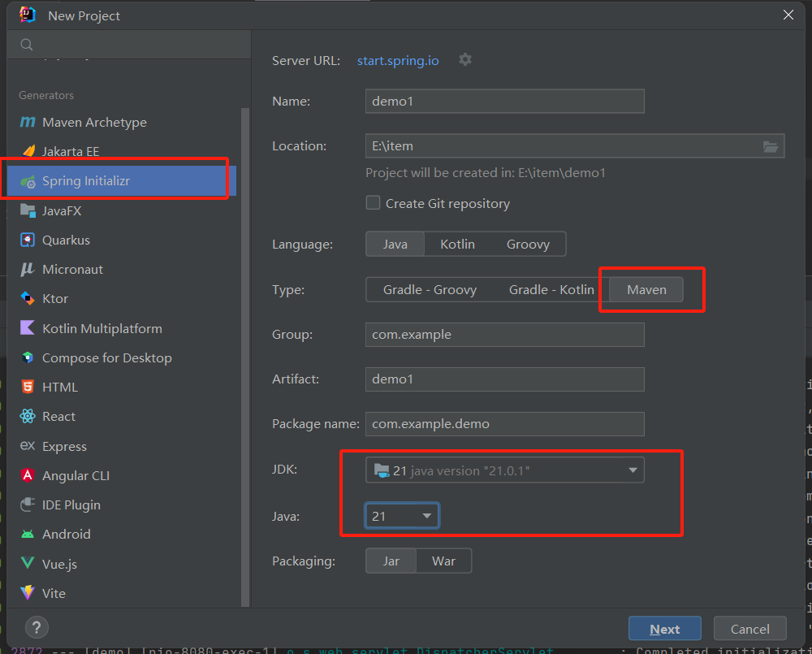Viewport: 812px width, 654px height.
Task: Click the IDE Plugin icon
Action: click(28, 505)
